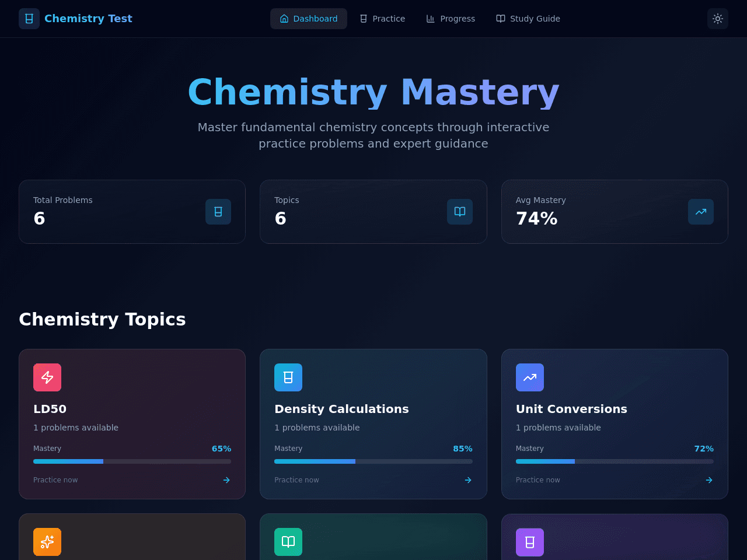
Task: Click the arrow icon on the LD50 card
Action: (x=226, y=480)
